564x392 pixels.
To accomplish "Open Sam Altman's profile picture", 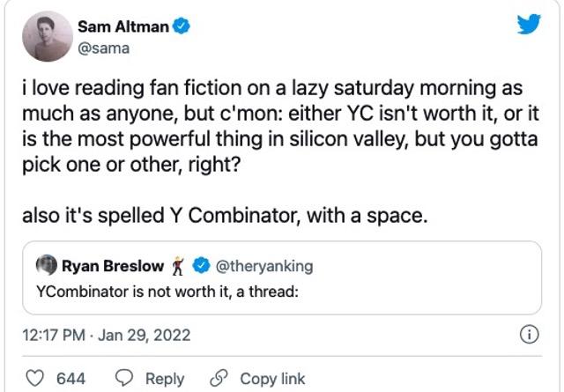I will pos(47,36).
